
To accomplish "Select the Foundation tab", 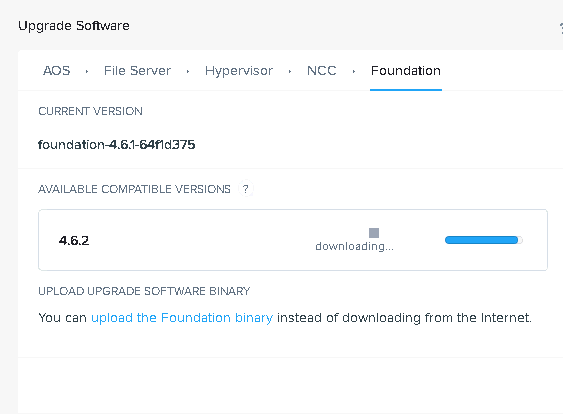I will pos(406,71).
